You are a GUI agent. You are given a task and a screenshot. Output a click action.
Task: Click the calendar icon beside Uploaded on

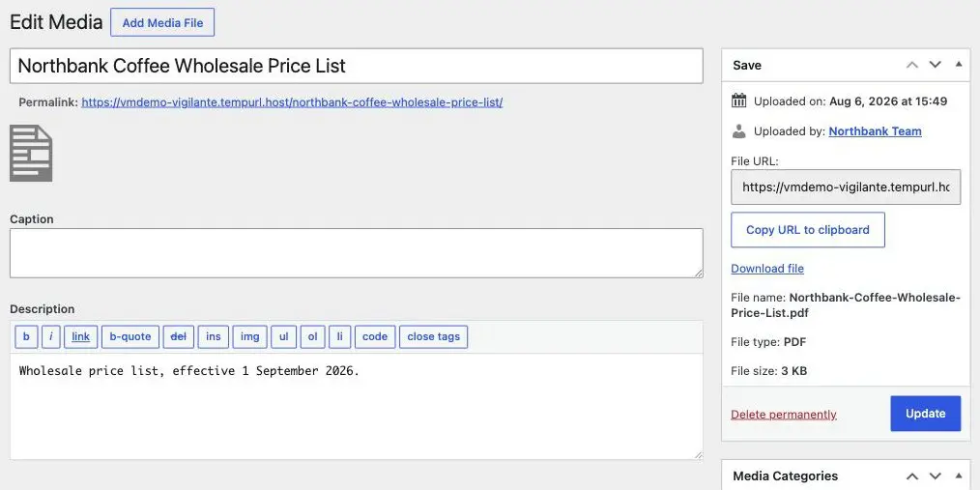[738, 101]
